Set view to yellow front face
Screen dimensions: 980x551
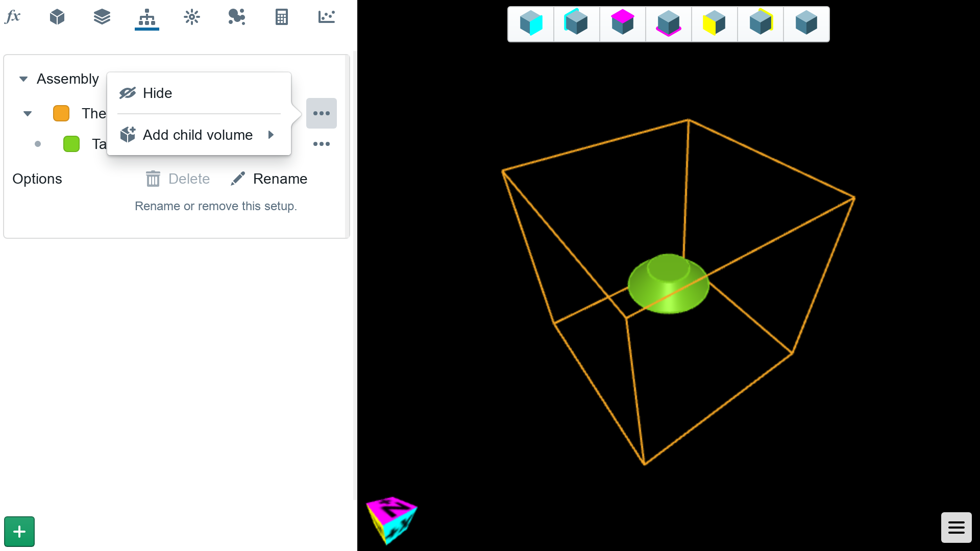click(x=715, y=24)
